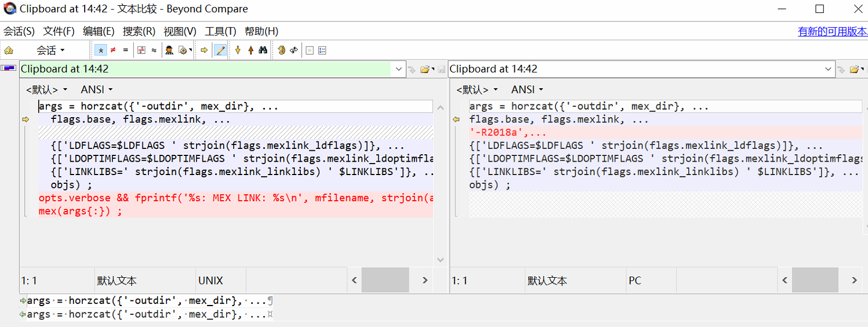
Task: Click the mex(args{:}) ; line in left pane
Action: [235, 212]
